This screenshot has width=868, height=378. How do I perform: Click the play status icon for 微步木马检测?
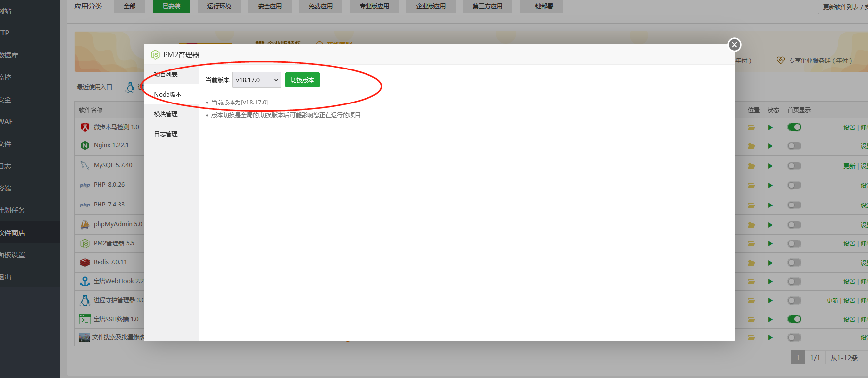770,127
